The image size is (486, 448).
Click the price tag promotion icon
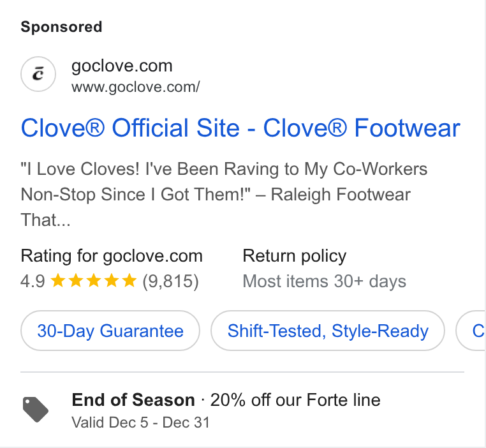[36, 409]
